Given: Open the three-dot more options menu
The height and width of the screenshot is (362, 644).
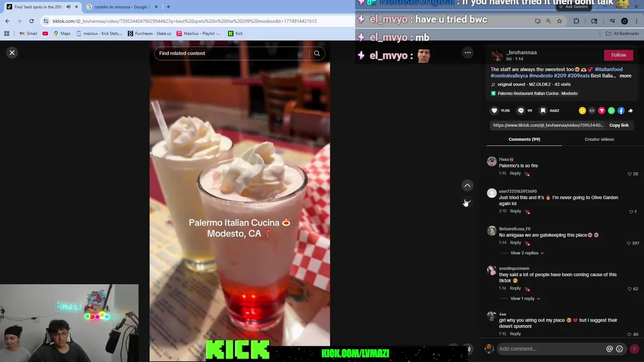Looking at the screenshot, I should [x=467, y=53].
